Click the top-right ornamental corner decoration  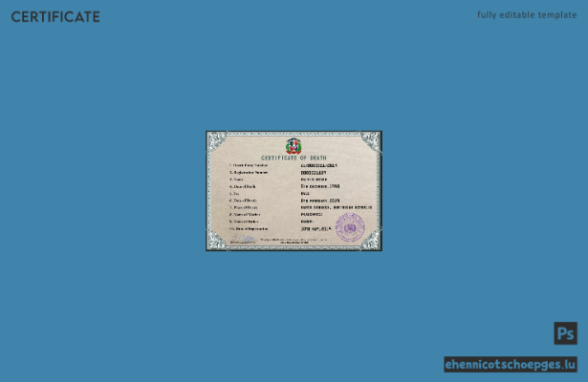[x=371, y=142]
